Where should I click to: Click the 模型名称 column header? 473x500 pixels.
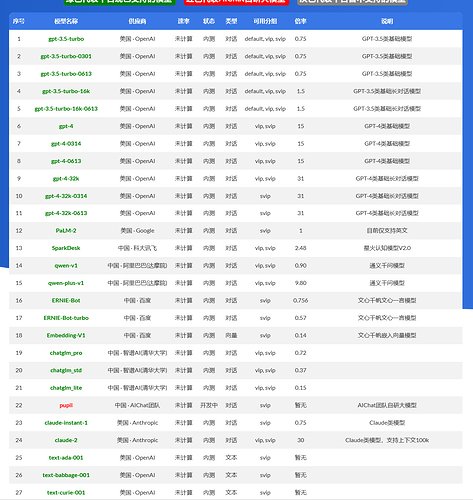pos(66,21)
